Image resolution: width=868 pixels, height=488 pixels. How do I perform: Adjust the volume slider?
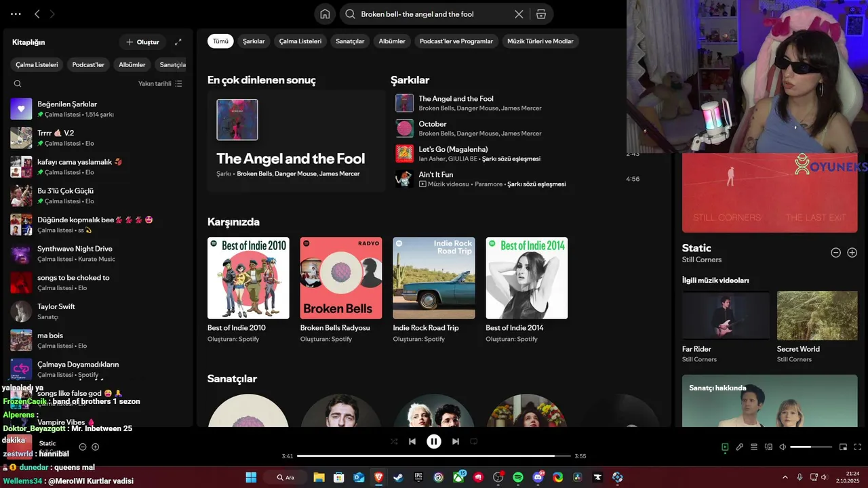[811, 447]
